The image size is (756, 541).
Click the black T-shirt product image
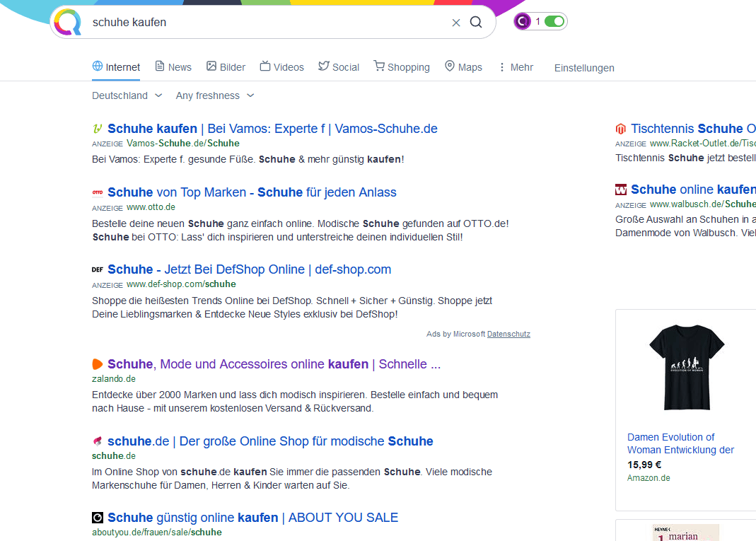click(687, 368)
